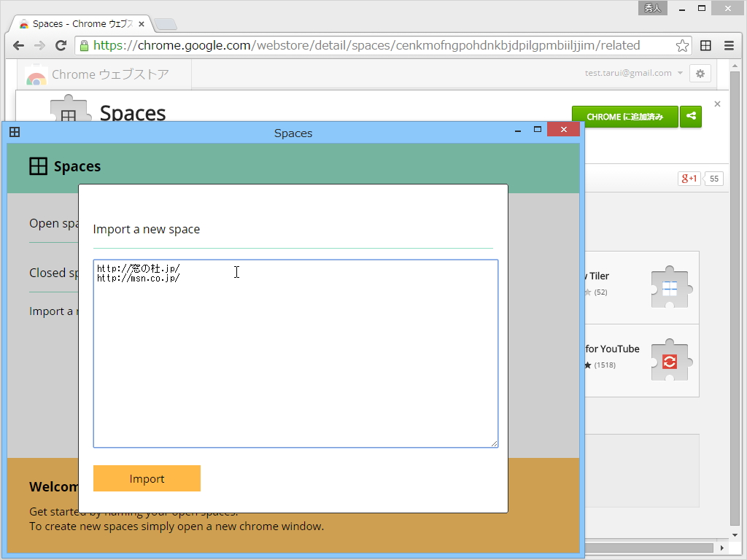
Task: Open the Chrome hamburger menu
Action: coord(729,46)
